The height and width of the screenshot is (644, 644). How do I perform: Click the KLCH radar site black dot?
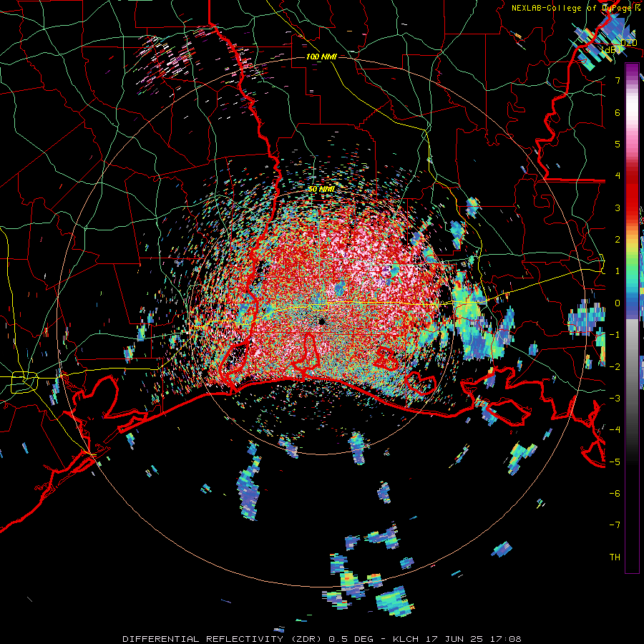(321, 321)
